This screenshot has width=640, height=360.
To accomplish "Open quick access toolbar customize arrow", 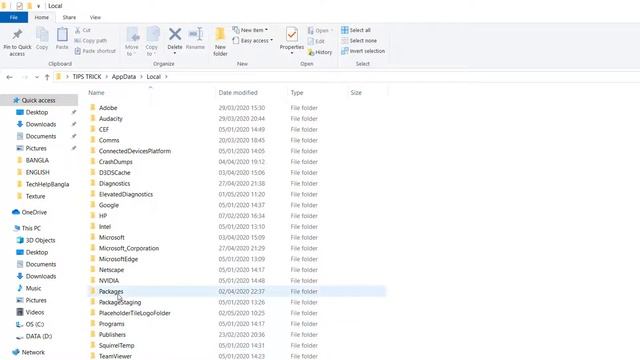I will [x=39, y=6].
